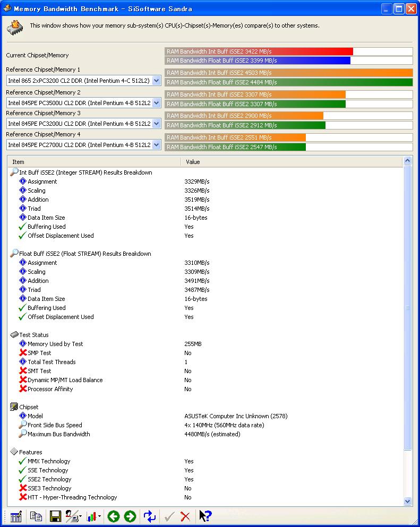
Task: Click the list scroll down arrow
Action: (407, 502)
